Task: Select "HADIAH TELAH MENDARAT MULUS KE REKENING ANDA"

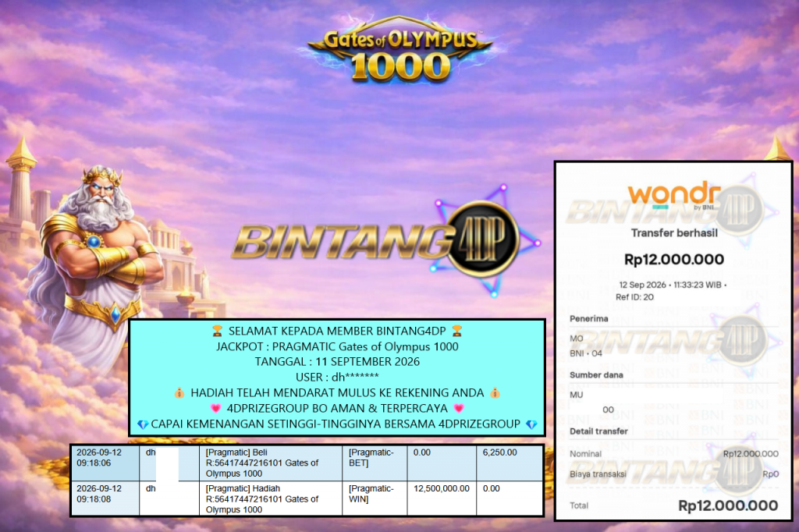Action: 337,393
